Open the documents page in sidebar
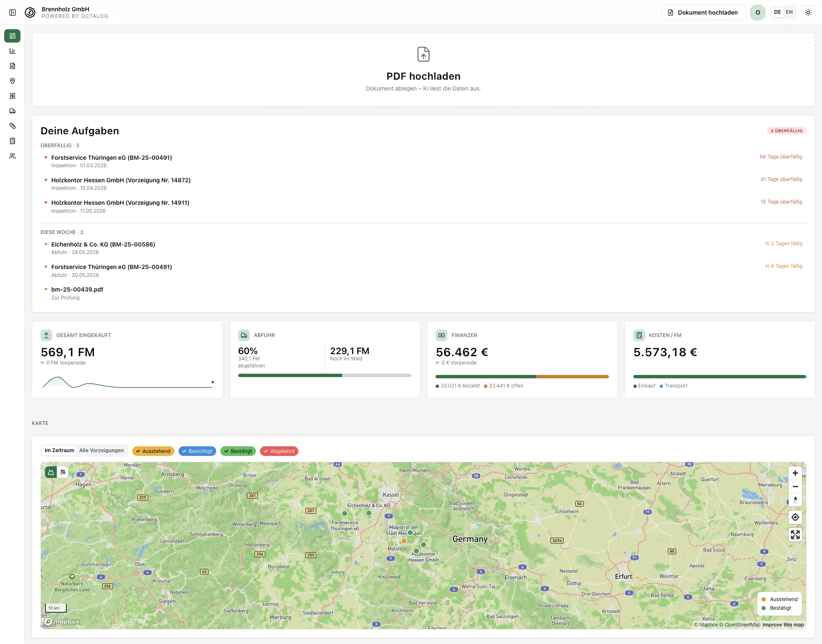Image resolution: width=822 pixels, height=644 pixels. coord(13,66)
